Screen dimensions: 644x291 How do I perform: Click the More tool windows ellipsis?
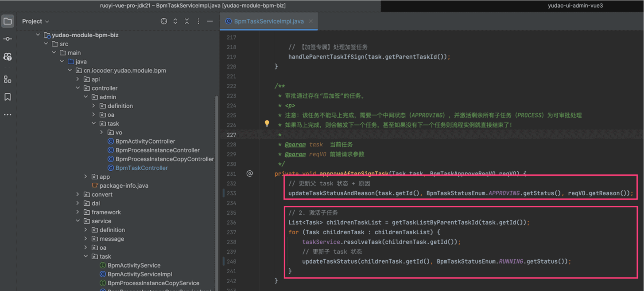8,115
